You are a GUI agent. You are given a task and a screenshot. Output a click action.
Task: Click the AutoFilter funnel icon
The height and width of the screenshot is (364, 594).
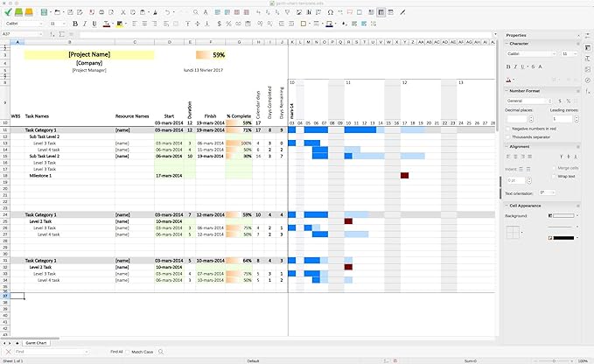tap(287, 12)
